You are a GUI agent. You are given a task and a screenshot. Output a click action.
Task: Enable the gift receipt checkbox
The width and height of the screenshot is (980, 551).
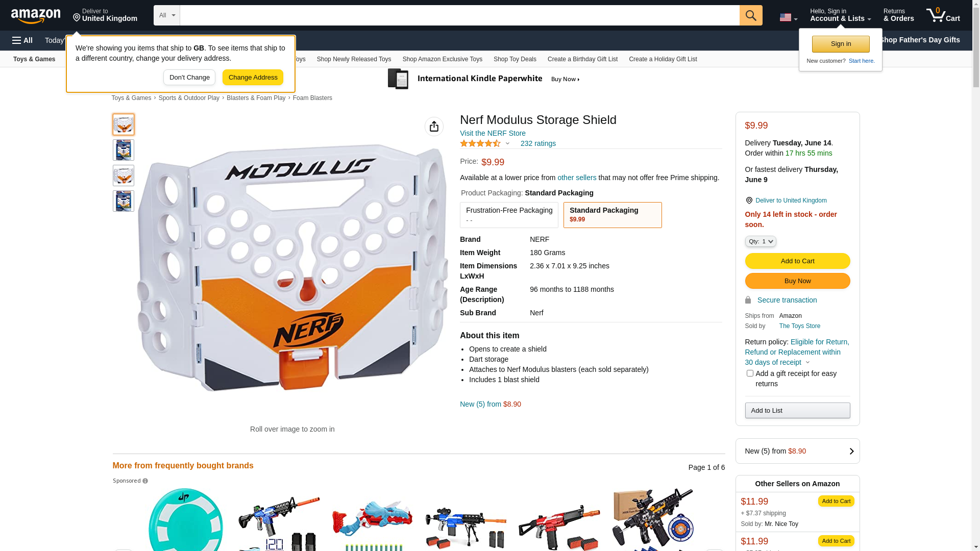tap(750, 373)
